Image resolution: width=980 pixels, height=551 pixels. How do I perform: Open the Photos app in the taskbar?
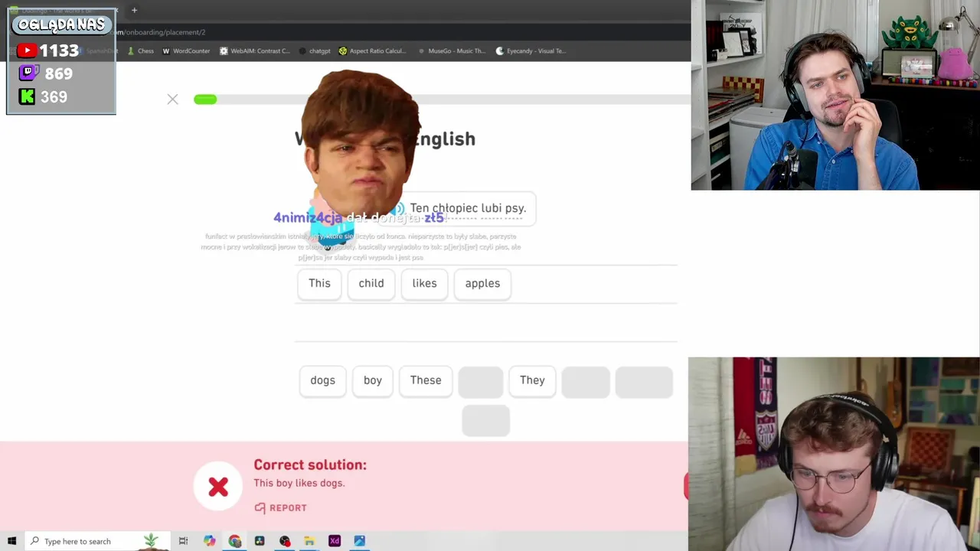coord(359,541)
